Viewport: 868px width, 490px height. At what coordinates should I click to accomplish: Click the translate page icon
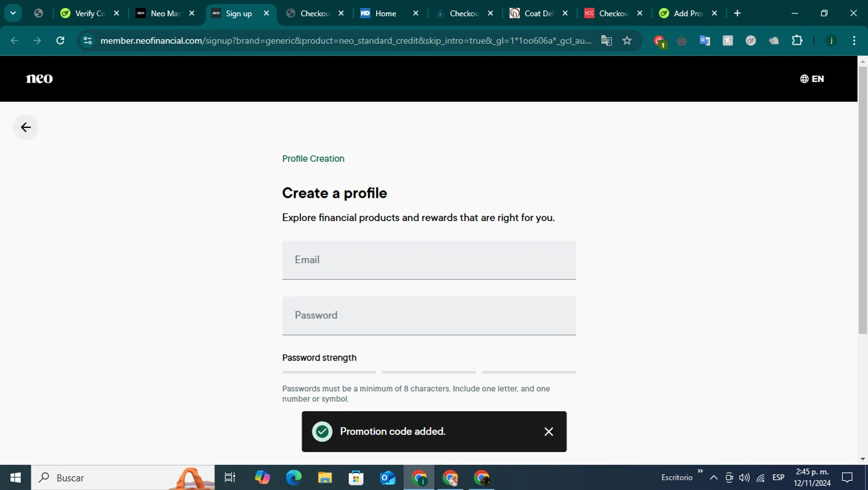[606, 40]
